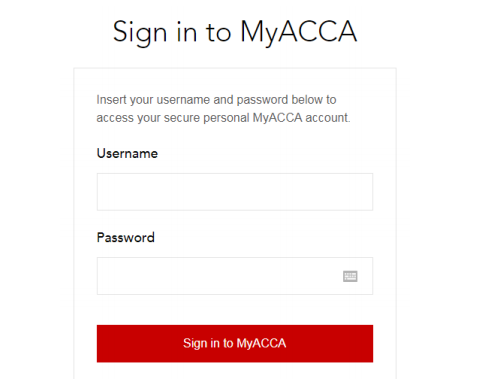
Task: Click the Username label
Action: click(x=127, y=153)
